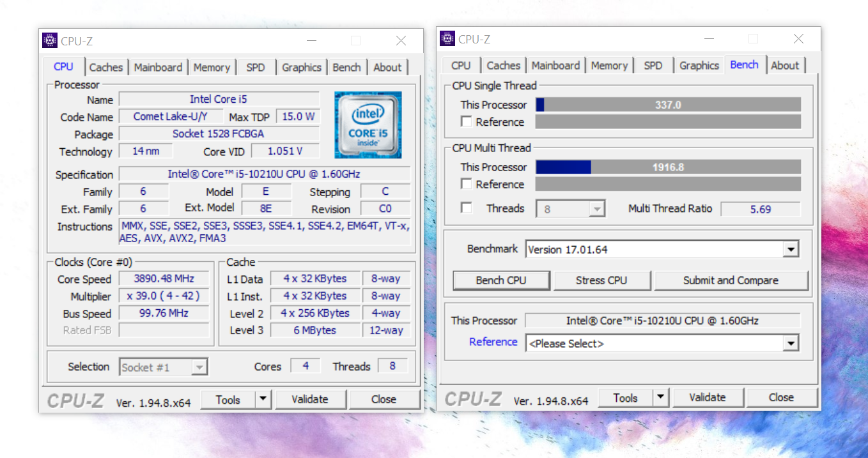
Task: Click the Intel Core i5 logo badge
Action: pos(368,125)
